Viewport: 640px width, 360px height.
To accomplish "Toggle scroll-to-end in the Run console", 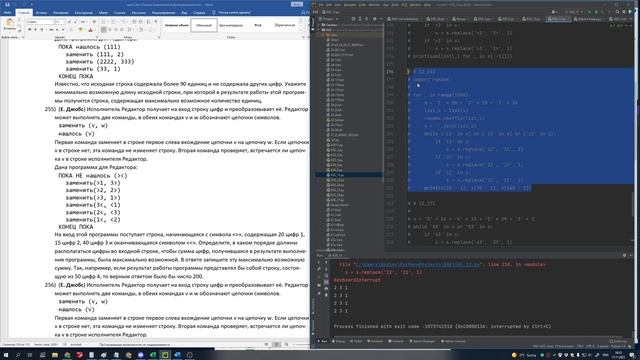I will coord(326,282).
